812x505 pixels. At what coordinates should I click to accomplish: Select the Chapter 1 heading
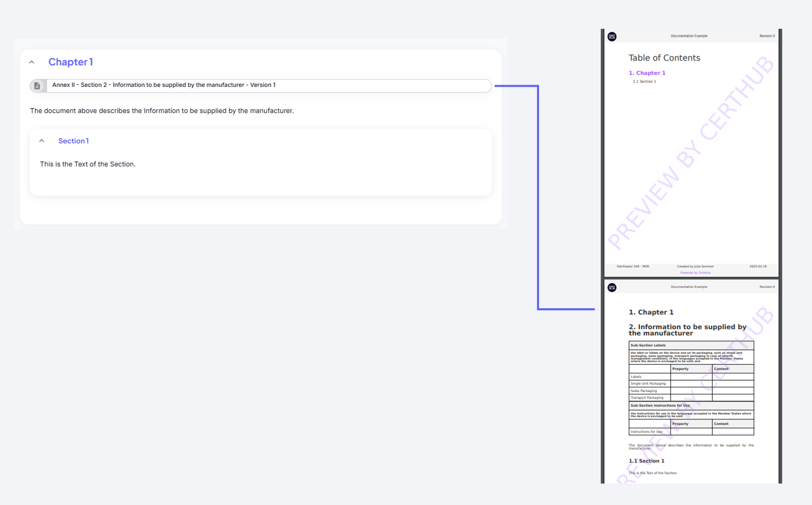(71, 62)
